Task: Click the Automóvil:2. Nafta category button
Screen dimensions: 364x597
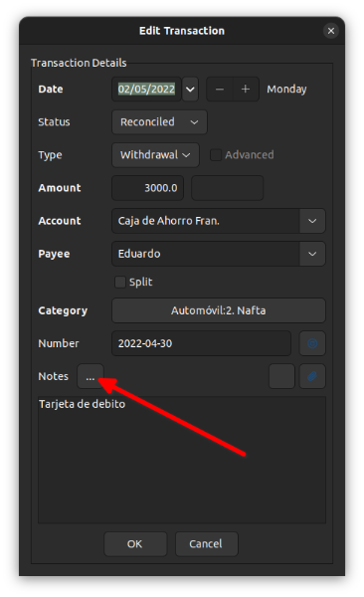Action: pos(219,310)
